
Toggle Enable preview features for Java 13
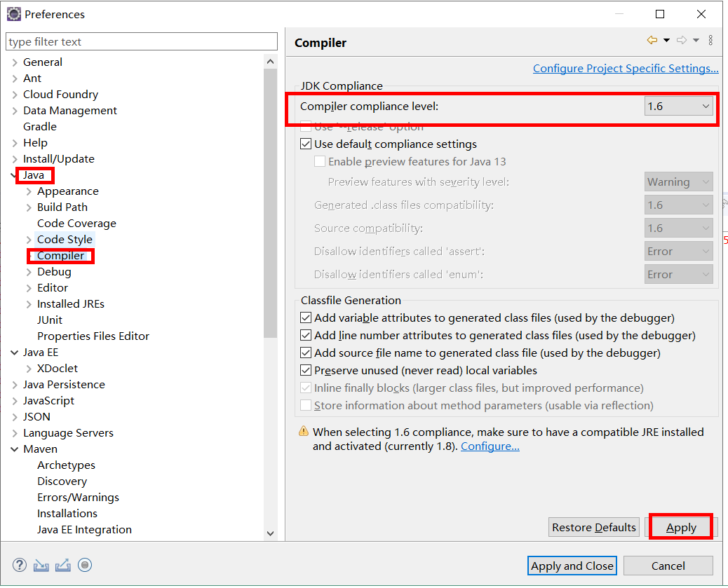pyautogui.click(x=319, y=161)
